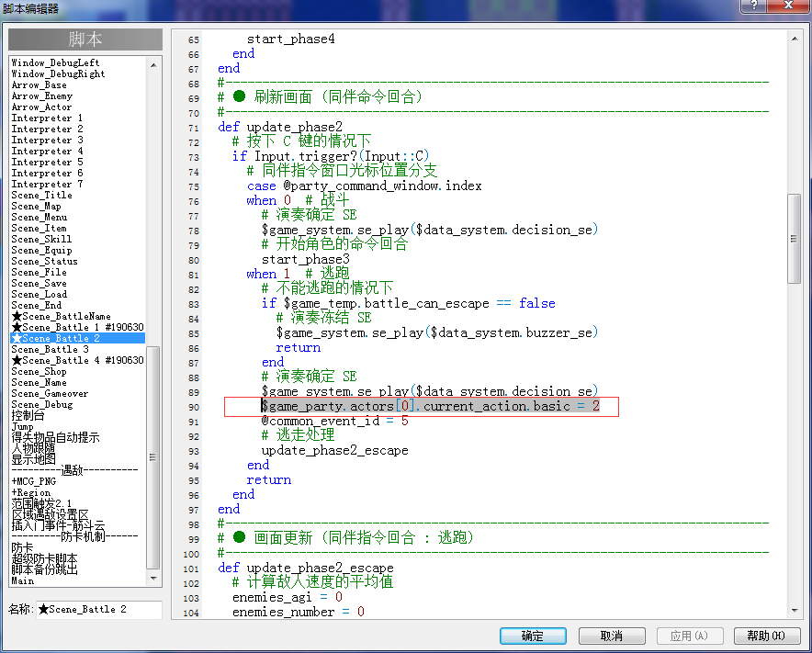Select starred Scene_Battle 1 #190630

coord(78,327)
